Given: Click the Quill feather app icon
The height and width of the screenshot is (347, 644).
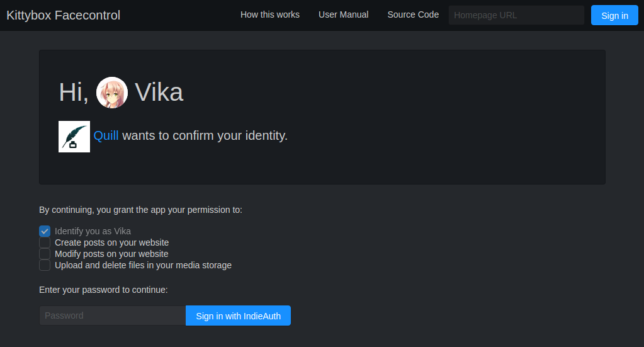Looking at the screenshot, I should [74, 136].
